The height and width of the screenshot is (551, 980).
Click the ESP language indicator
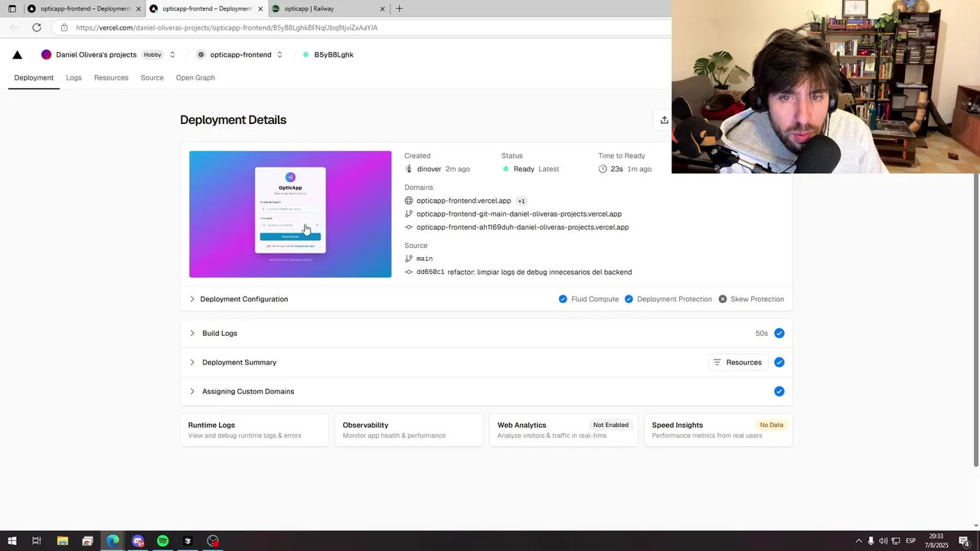pos(911,541)
